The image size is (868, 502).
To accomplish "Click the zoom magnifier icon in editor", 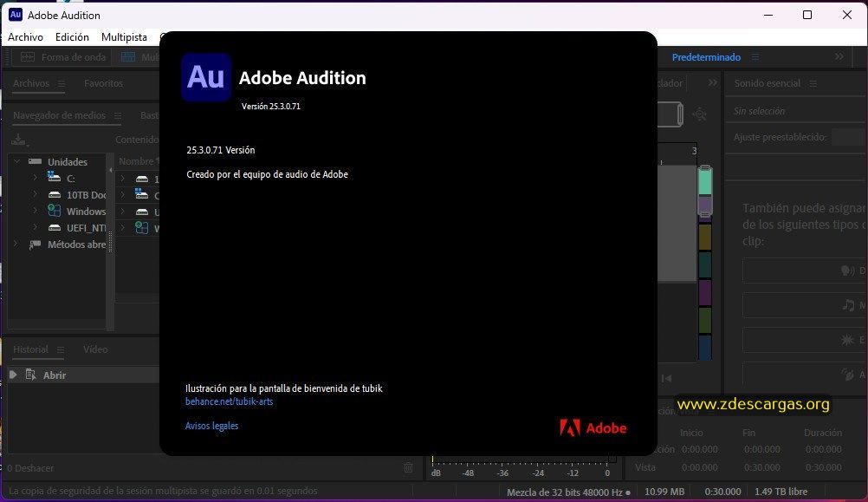I will 700,114.
